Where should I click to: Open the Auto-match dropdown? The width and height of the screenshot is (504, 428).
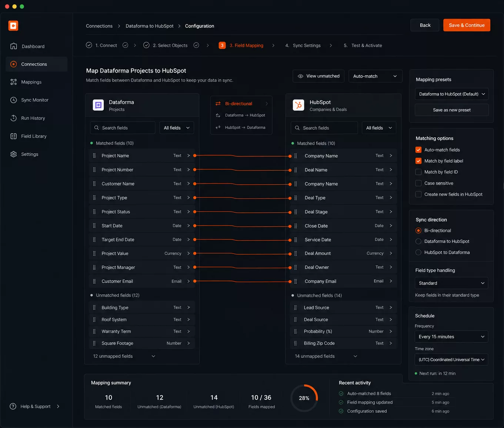375,76
